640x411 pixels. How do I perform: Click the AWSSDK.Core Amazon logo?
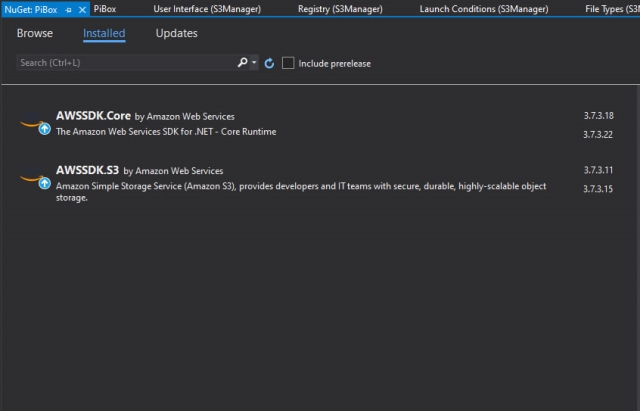31,122
